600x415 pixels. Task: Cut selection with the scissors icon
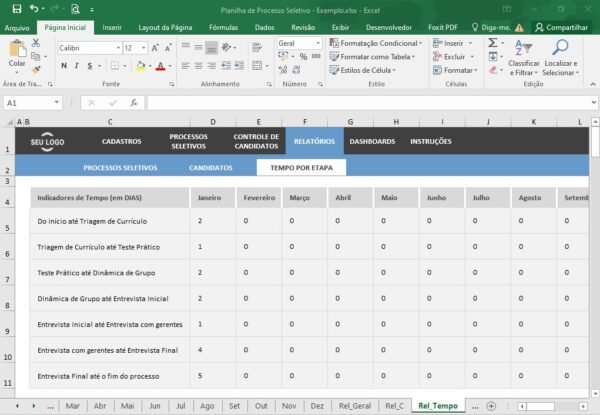tap(36, 43)
